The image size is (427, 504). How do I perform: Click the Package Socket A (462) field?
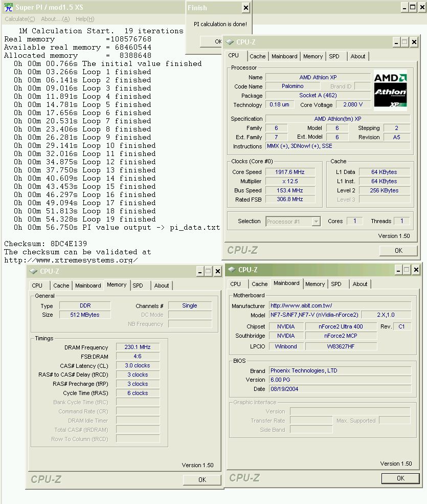(318, 96)
